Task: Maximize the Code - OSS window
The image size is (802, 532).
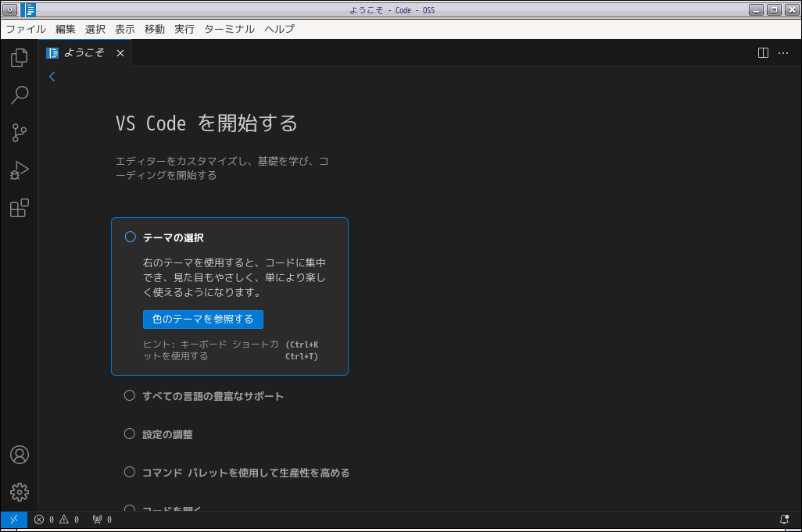Action: (x=775, y=9)
